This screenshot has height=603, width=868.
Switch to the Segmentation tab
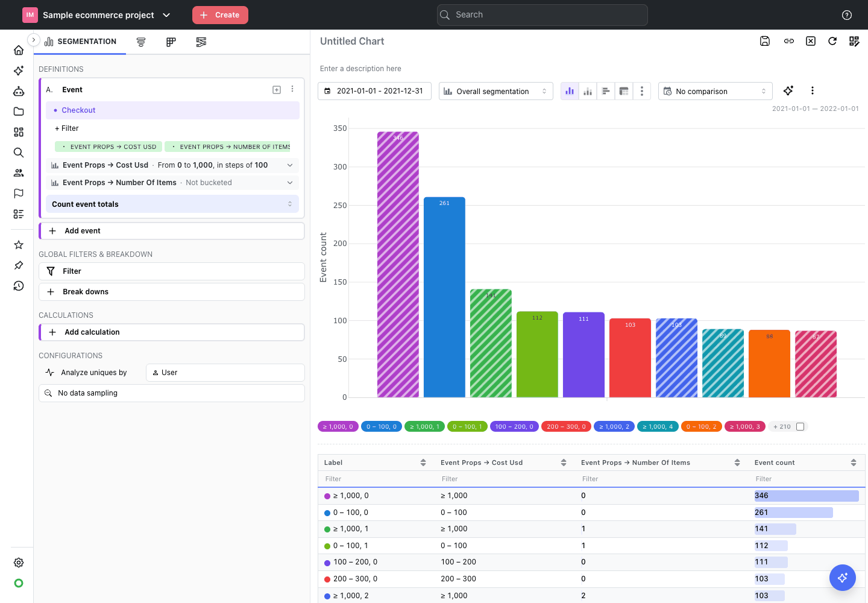[x=80, y=42]
